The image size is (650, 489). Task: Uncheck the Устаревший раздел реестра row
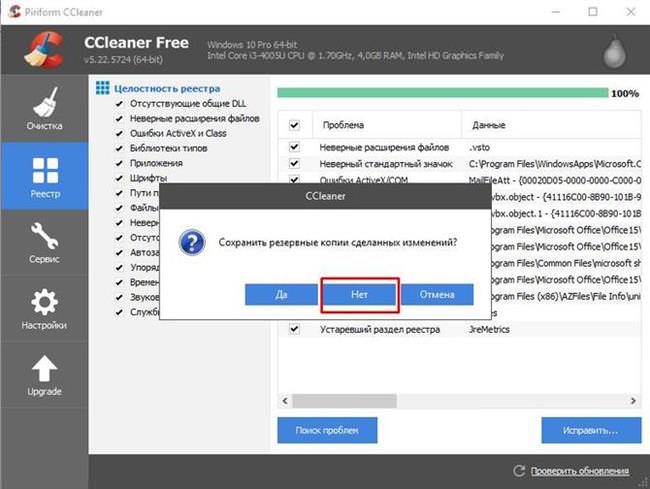tap(294, 329)
